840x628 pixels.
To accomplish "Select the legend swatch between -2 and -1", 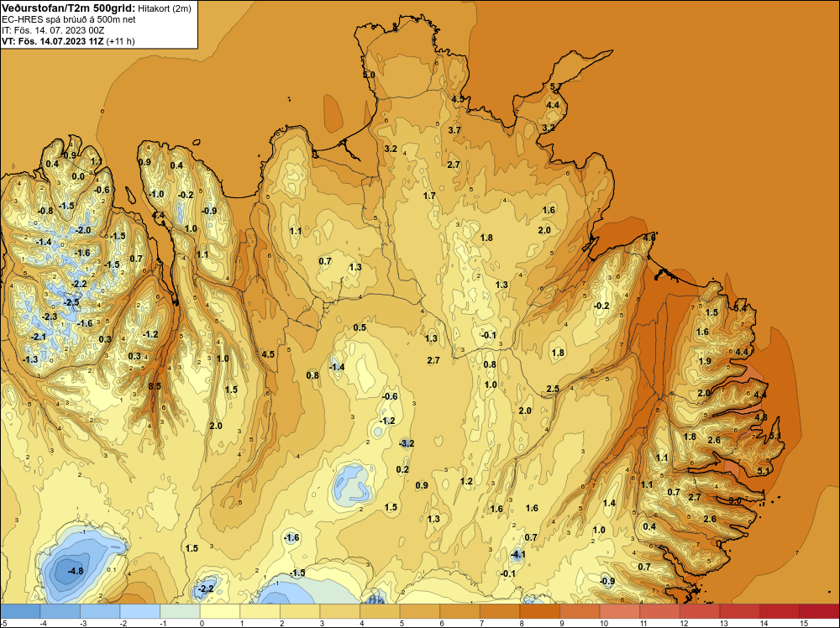I will 140,611.
